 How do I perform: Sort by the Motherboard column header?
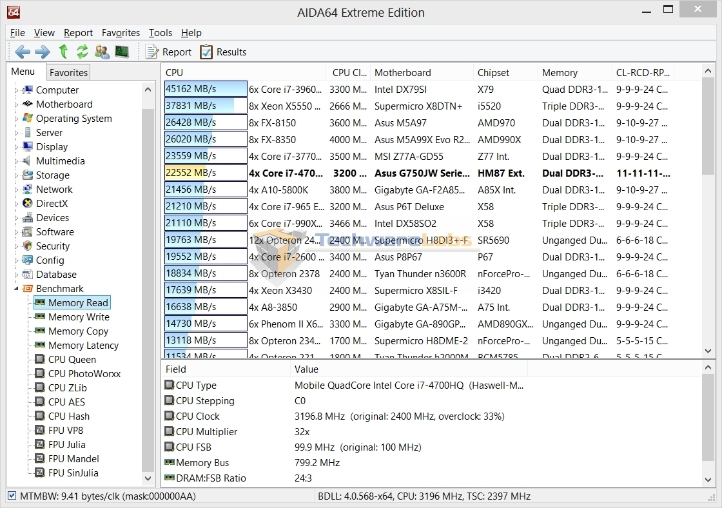coord(422,72)
